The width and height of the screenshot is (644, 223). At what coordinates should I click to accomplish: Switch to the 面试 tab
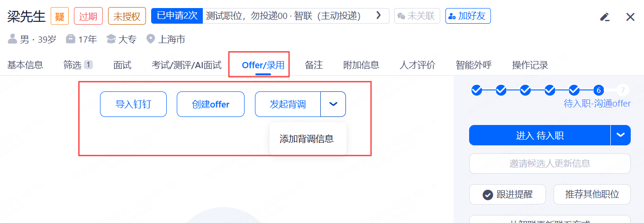click(x=122, y=65)
